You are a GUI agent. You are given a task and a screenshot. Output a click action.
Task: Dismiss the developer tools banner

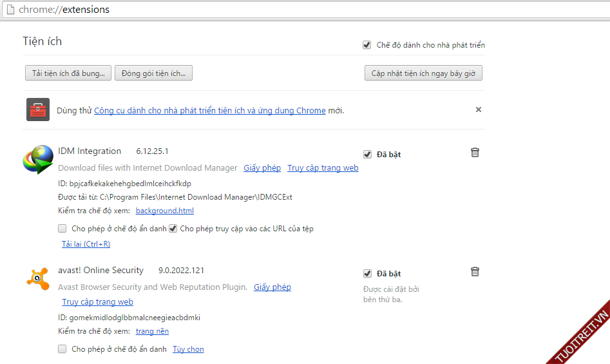coord(479,110)
